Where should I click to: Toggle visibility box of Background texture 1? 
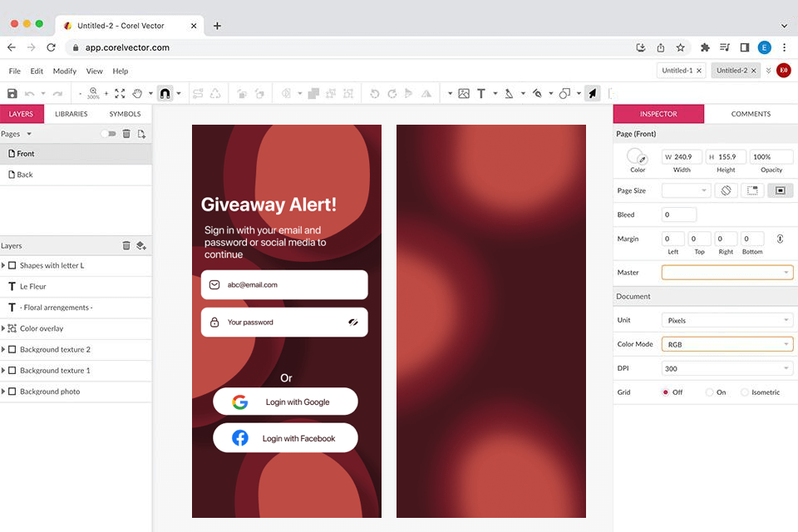pos(12,371)
